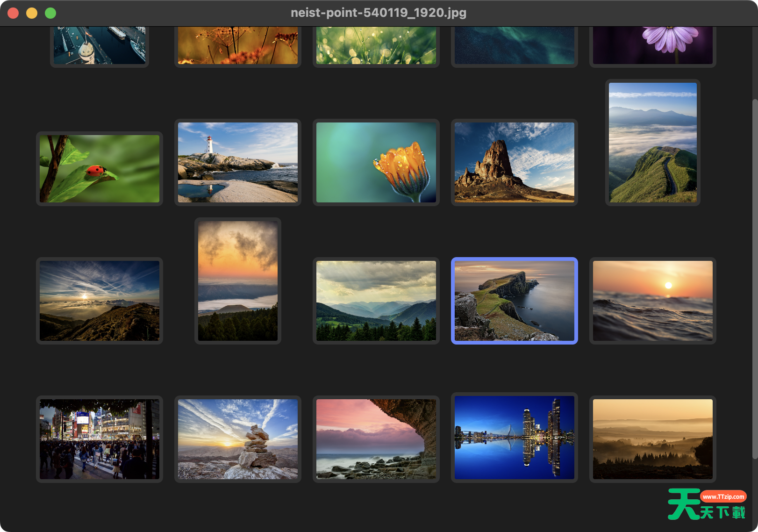Select the ocean wave at sunset thumbnail

pos(652,301)
